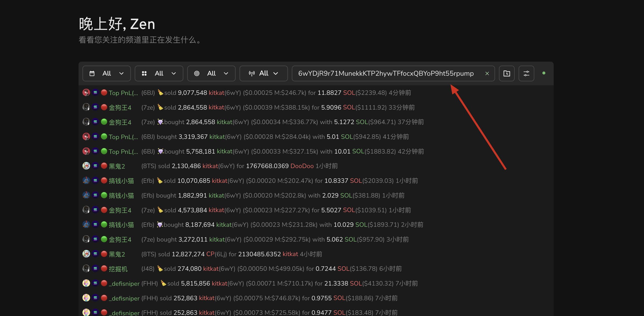644x316 pixels.
Task: Click green buy dot in 5,758,181 row
Action: (x=104, y=151)
